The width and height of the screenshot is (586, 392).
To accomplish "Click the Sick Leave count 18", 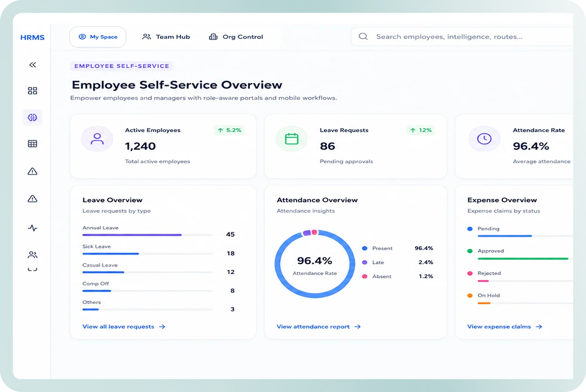I will [231, 253].
